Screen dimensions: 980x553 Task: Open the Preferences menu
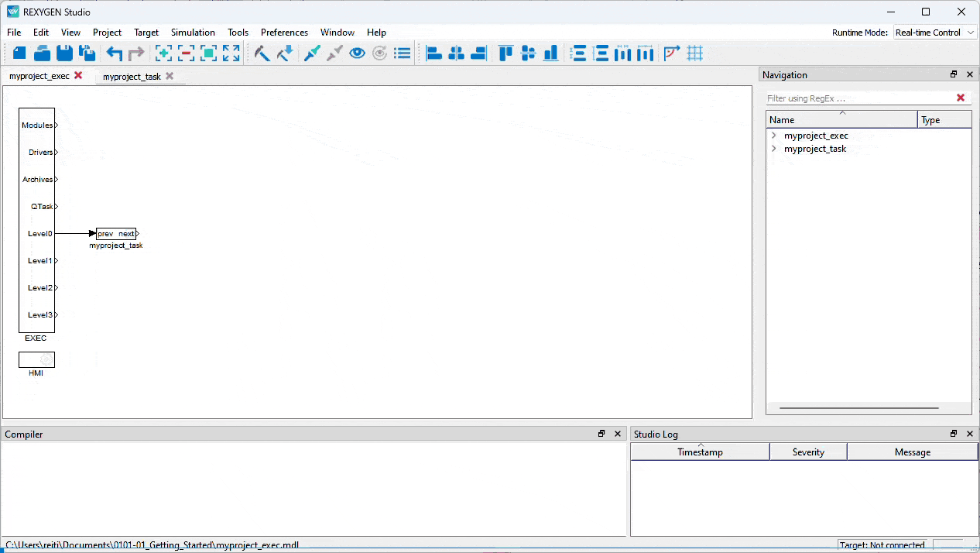click(x=284, y=33)
